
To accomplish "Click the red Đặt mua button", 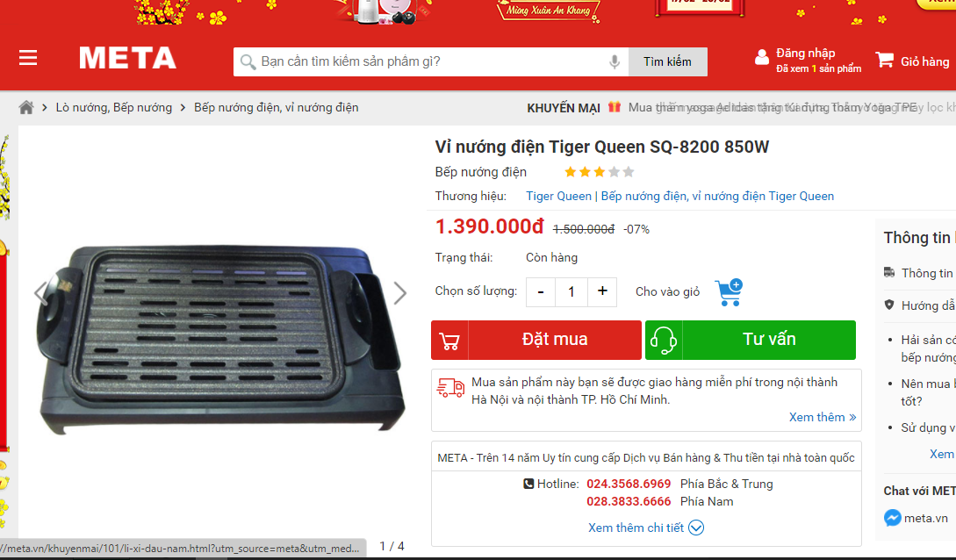I will click(x=536, y=340).
